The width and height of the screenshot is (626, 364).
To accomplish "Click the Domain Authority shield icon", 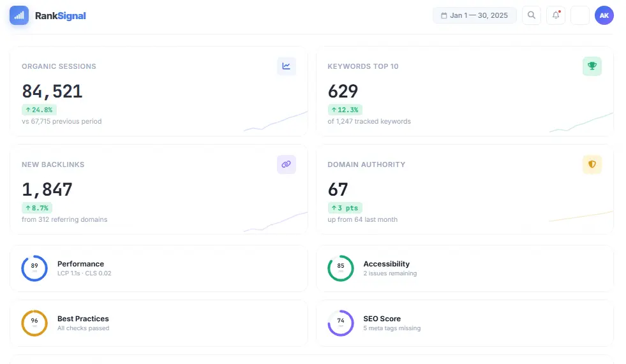I will coord(592,164).
